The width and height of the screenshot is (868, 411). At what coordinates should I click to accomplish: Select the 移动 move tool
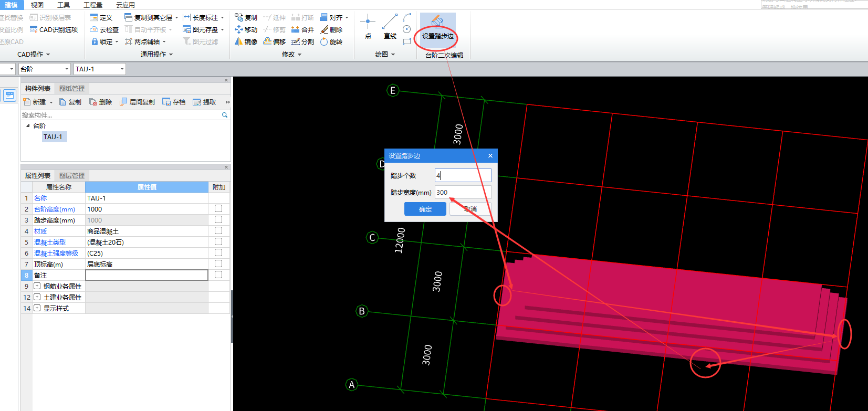246,29
